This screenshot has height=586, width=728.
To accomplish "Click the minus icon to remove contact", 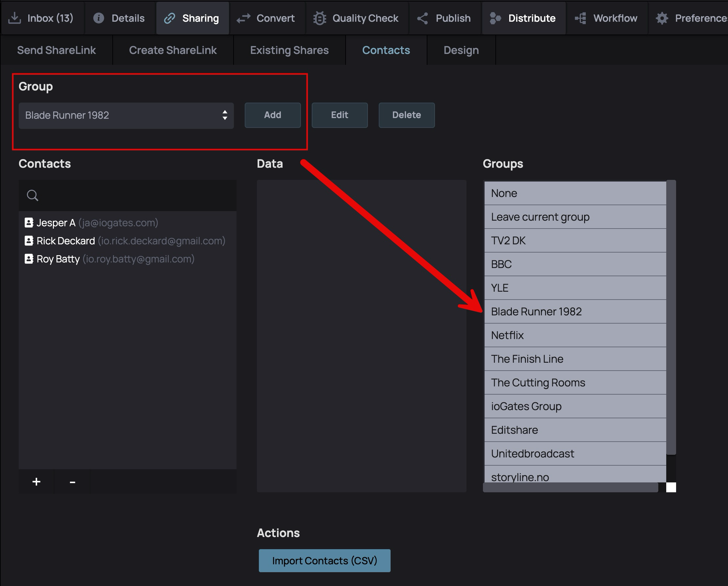I will (x=72, y=482).
